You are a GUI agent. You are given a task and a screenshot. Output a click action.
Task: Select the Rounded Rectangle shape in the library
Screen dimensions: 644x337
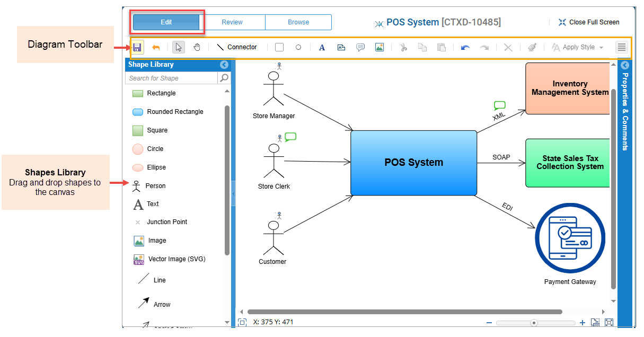coord(167,112)
